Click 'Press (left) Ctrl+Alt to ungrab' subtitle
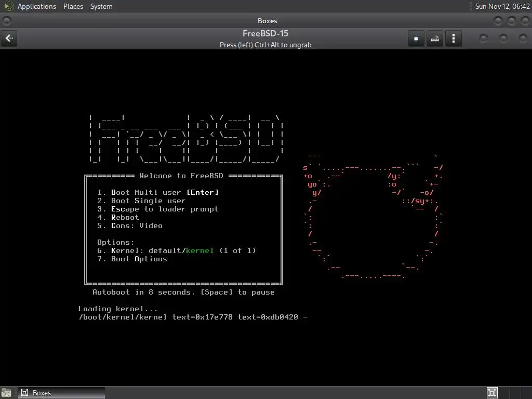 (265, 45)
